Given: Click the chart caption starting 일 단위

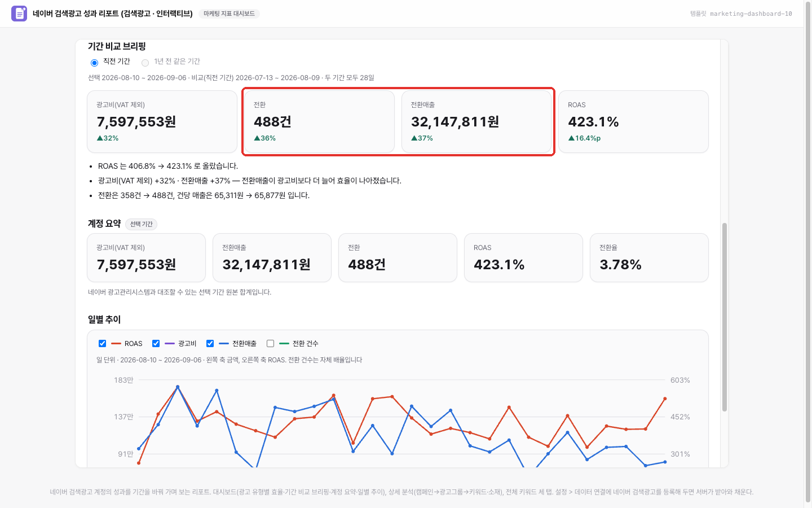Looking at the screenshot, I should coord(230,360).
